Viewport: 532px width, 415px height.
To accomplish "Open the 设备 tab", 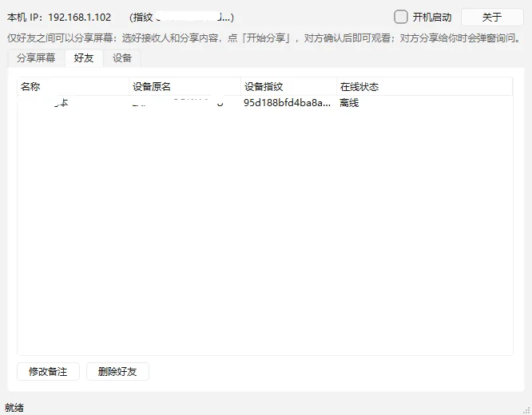I will coord(122,58).
